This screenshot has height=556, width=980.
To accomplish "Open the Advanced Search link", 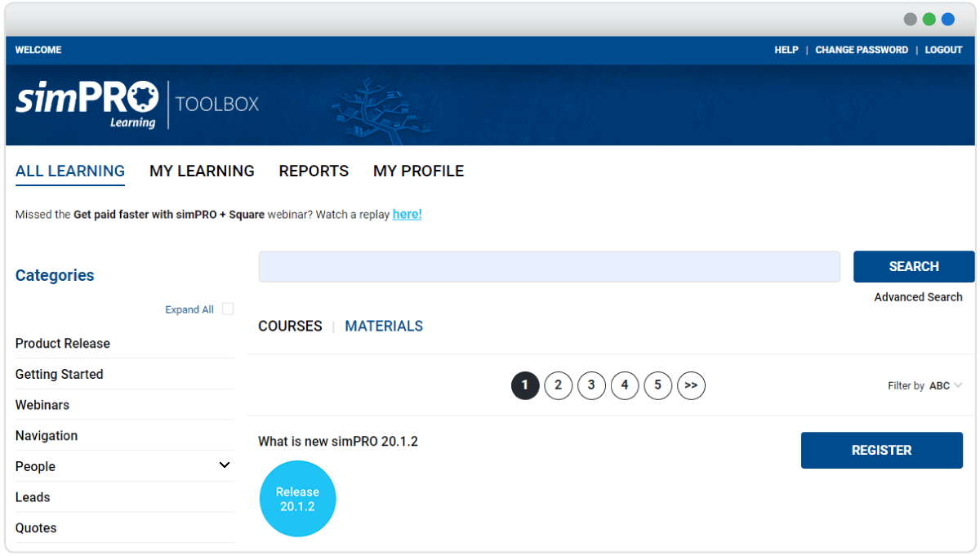I will click(x=918, y=297).
